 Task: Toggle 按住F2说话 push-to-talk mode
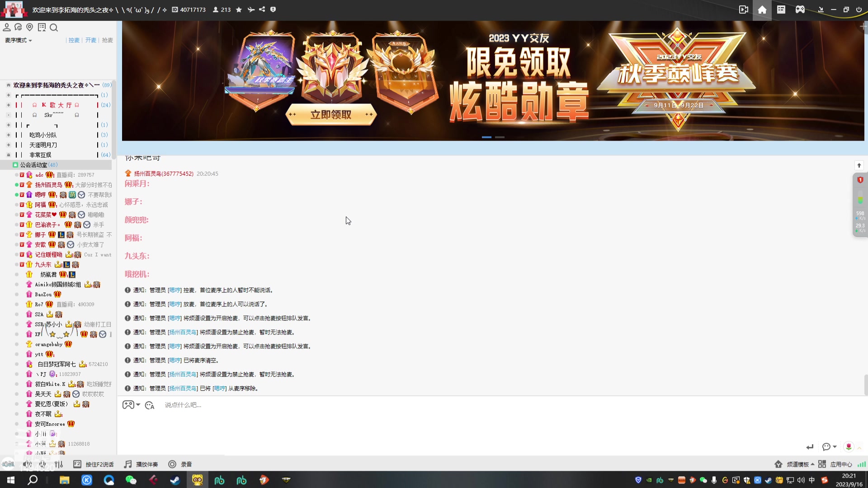click(x=94, y=464)
